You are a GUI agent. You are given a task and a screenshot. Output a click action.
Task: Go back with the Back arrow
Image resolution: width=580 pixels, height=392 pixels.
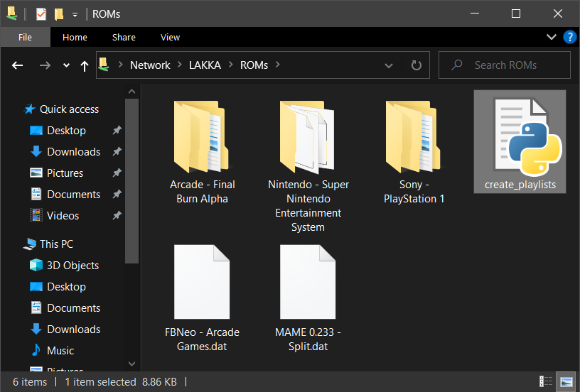coord(17,65)
